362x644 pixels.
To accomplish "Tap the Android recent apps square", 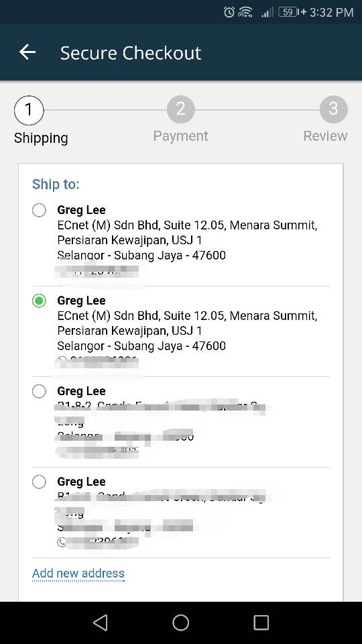I will click(261, 623).
